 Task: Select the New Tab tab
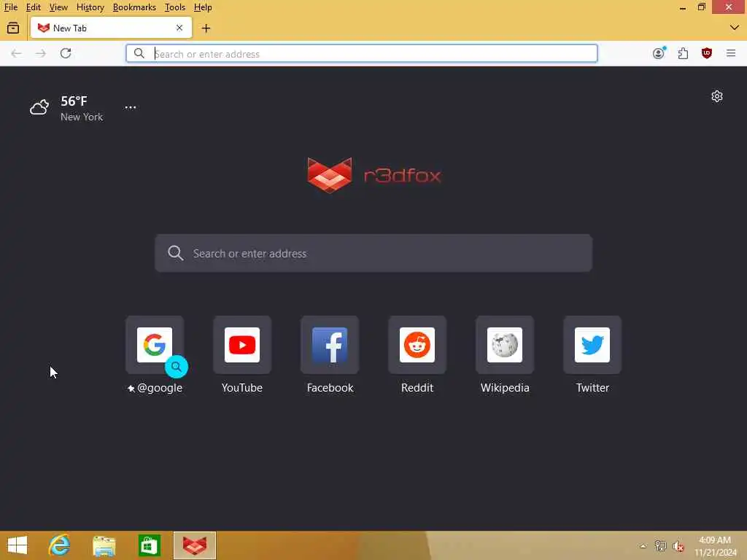(111, 28)
